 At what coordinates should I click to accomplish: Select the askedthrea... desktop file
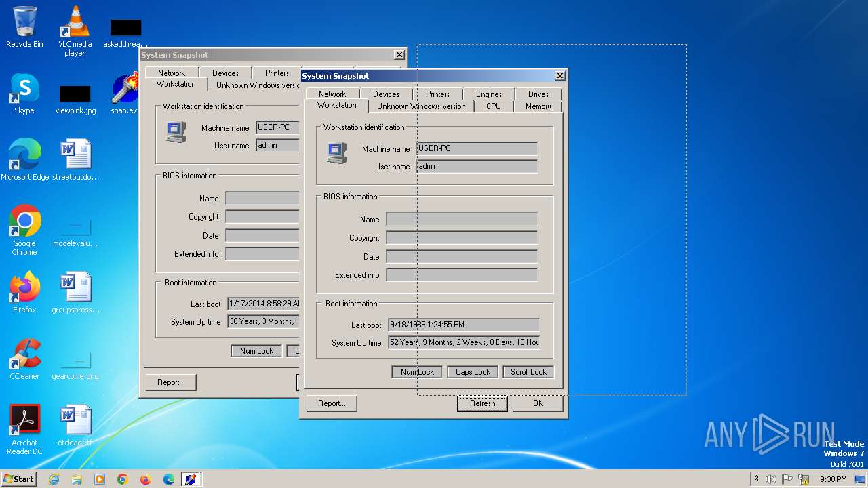pyautogui.click(x=125, y=33)
